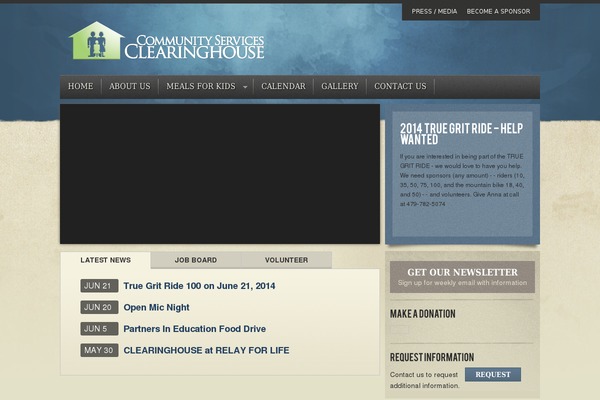Open the Contact Us page
This screenshot has height=400, width=600.
pyautogui.click(x=400, y=87)
